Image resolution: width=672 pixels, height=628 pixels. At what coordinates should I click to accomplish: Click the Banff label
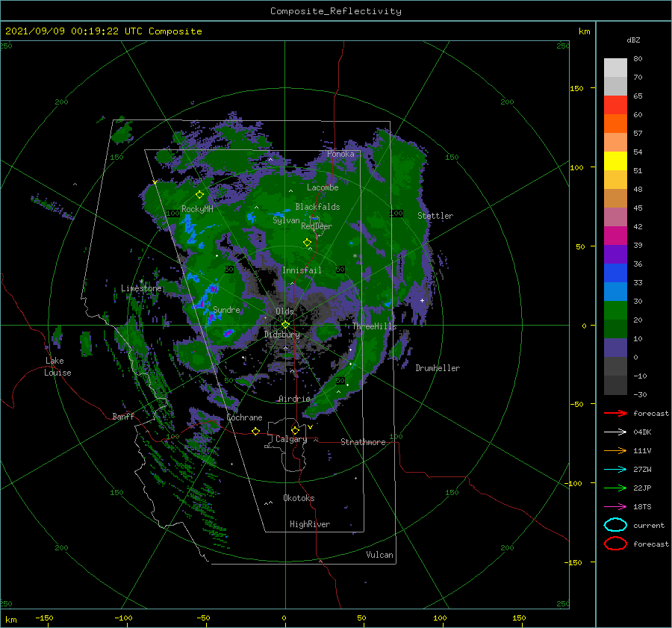[x=123, y=416]
